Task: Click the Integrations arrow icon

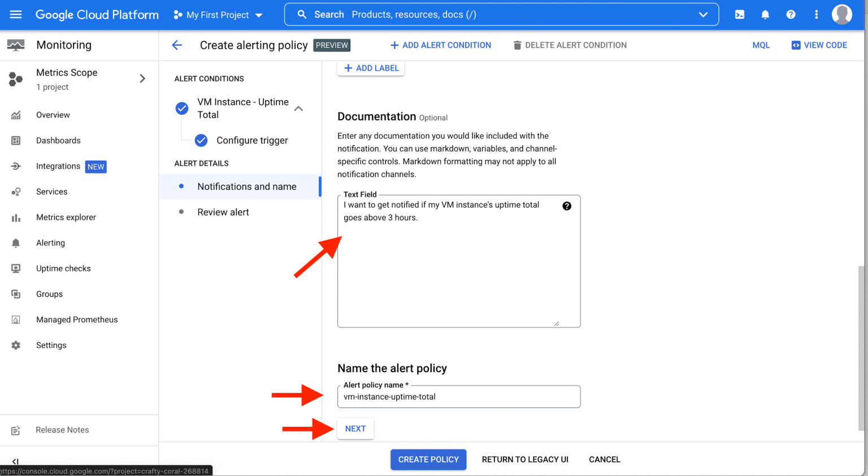Action: pyautogui.click(x=16, y=166)
